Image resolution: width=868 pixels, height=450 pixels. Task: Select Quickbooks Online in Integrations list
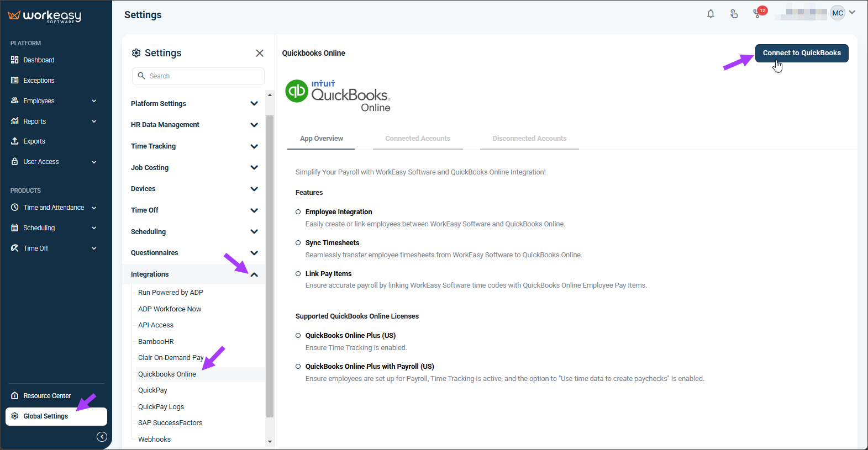[x=167, y=374]
